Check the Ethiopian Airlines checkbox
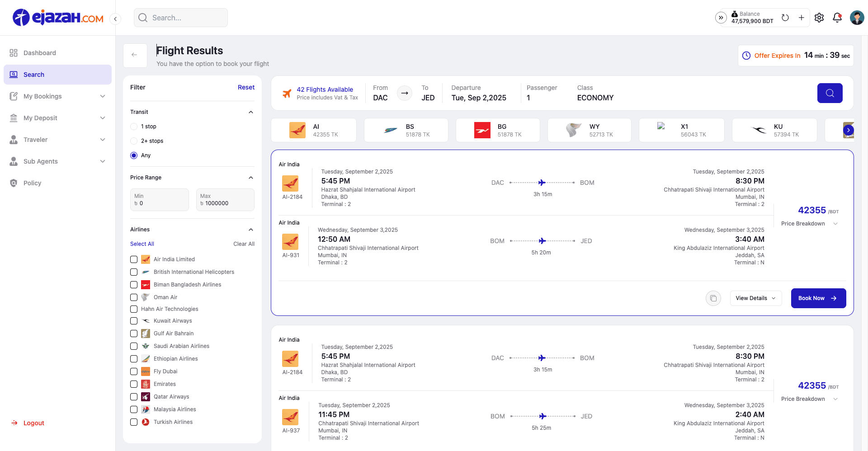868x451 pixels. point(134,359)
